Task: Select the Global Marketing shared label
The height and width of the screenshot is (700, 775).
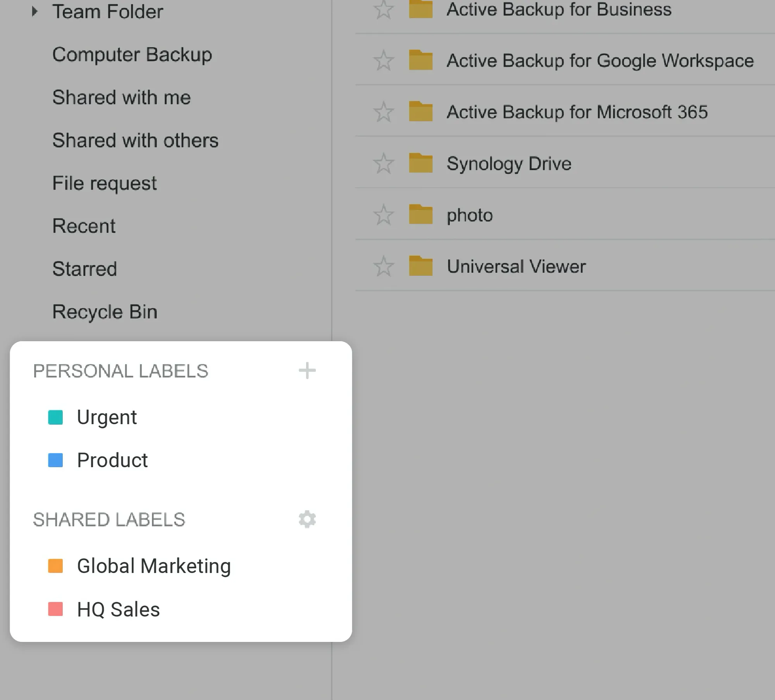Action: click(153, 566)
